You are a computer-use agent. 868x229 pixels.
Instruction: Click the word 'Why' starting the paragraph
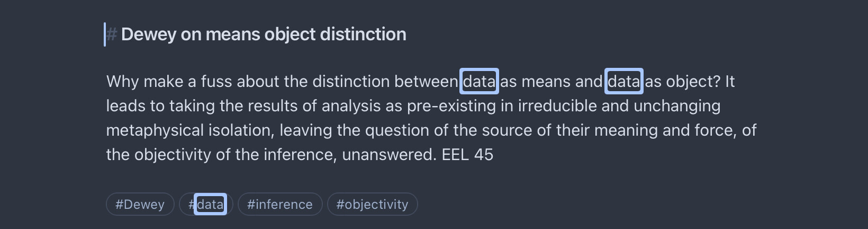click(122, 81)
